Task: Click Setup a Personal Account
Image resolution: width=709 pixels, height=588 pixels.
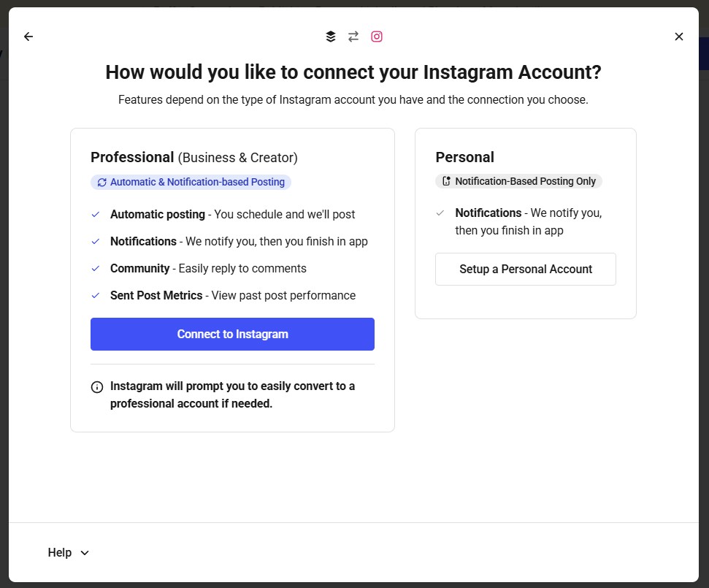Action: click(x=525, y=269)
